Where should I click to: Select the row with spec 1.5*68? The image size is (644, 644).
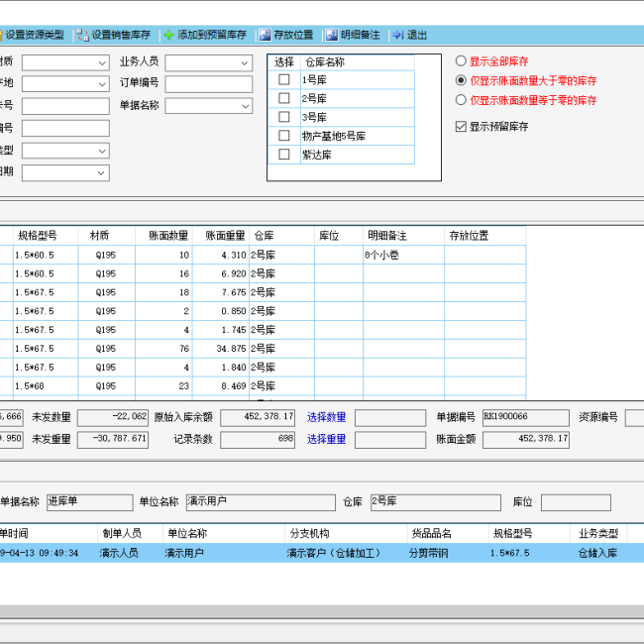(x=263, y=386)
